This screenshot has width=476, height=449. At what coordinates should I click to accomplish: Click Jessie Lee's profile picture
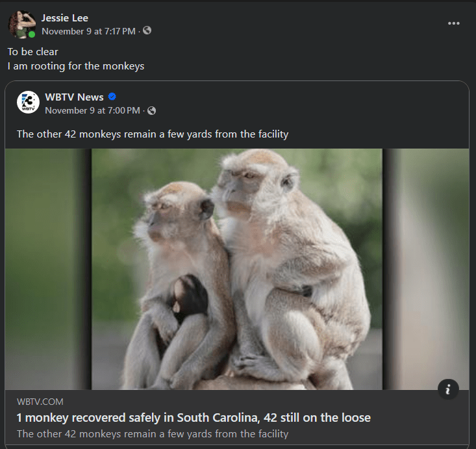[21, 24]
